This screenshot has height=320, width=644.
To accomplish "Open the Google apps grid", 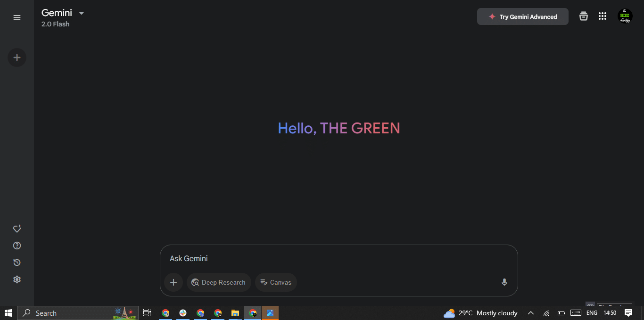I will click(x=602, y=16).
